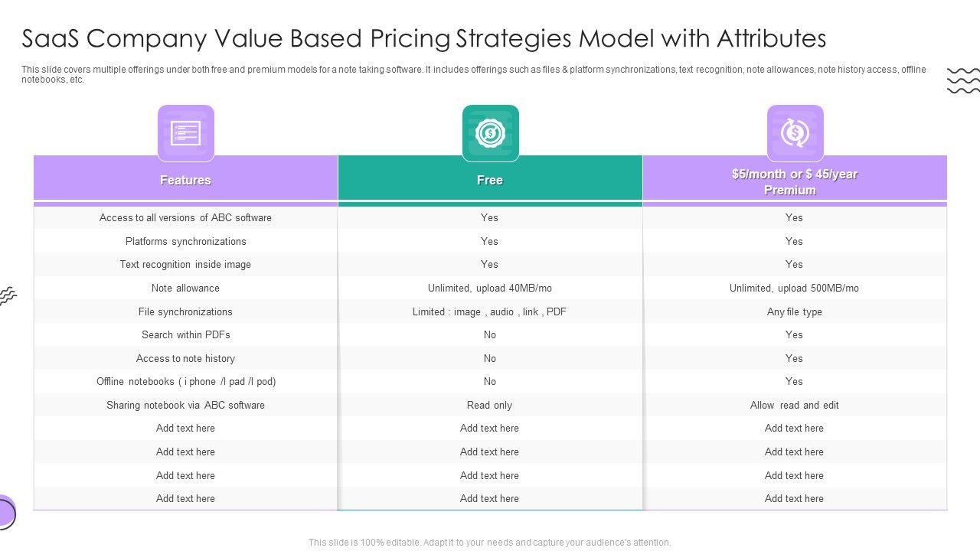The height and width of the screenshot is (551, 980).
Task: Click the squiggle decoration on left edge
Action: (8, 295)
